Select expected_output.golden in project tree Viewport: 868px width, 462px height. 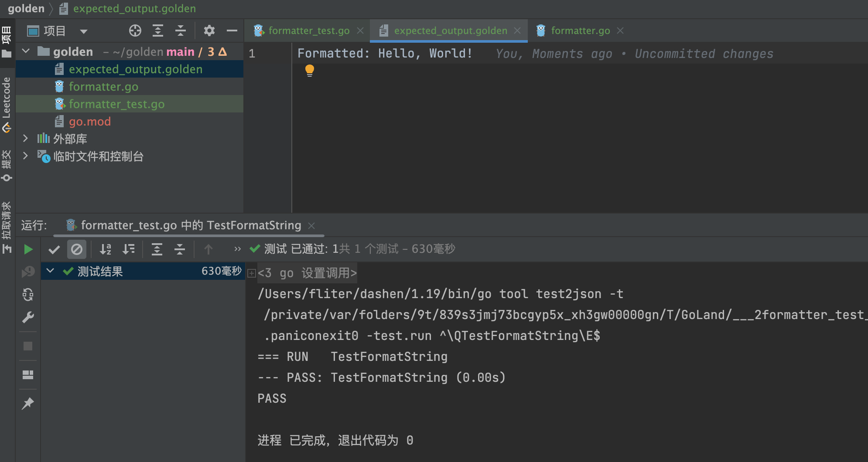[x=130, y=69]
